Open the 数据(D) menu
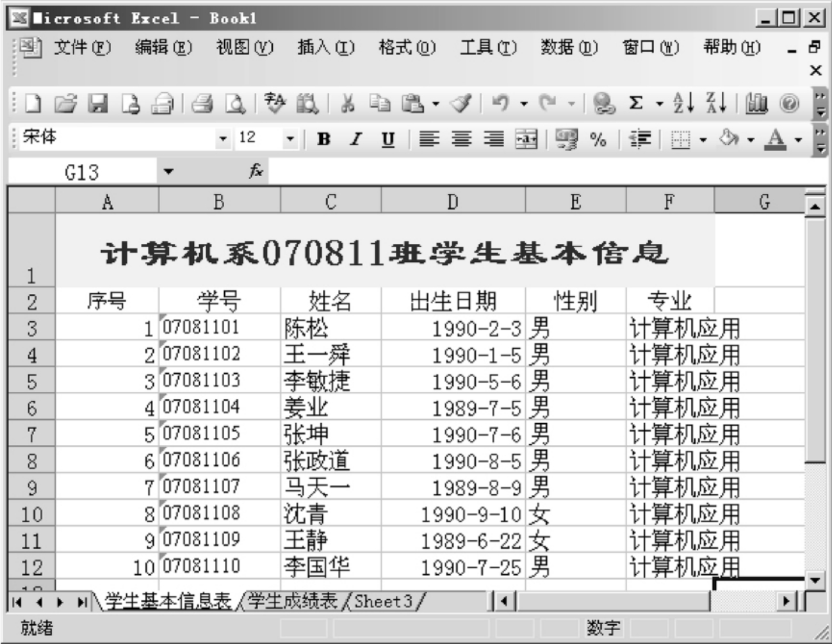 click(569, 47)
